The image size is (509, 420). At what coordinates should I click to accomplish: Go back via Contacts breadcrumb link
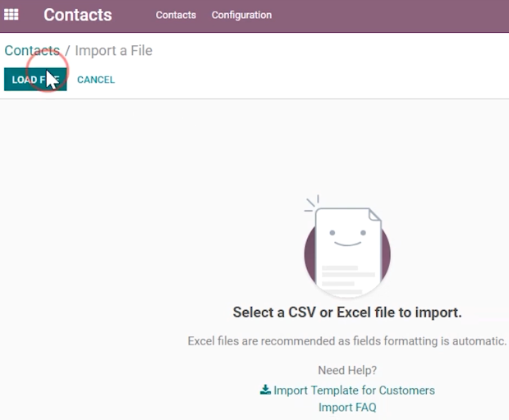click(x=32, y=51)
